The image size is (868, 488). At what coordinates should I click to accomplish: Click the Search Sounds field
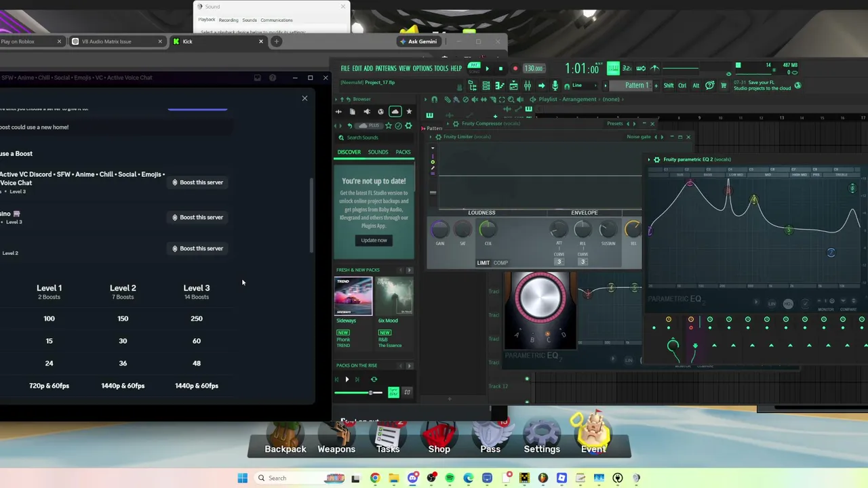374,138
